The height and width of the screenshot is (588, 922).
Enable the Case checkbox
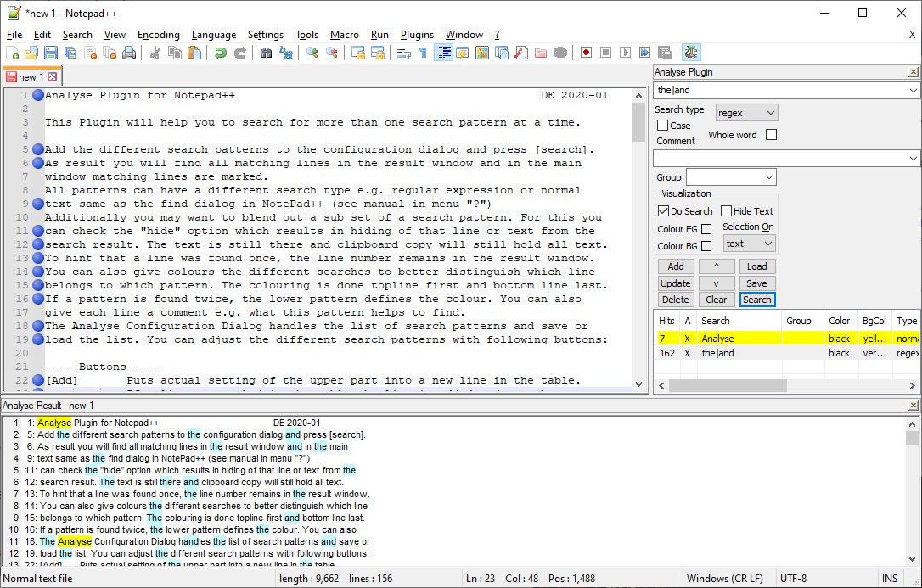[663, 125]
